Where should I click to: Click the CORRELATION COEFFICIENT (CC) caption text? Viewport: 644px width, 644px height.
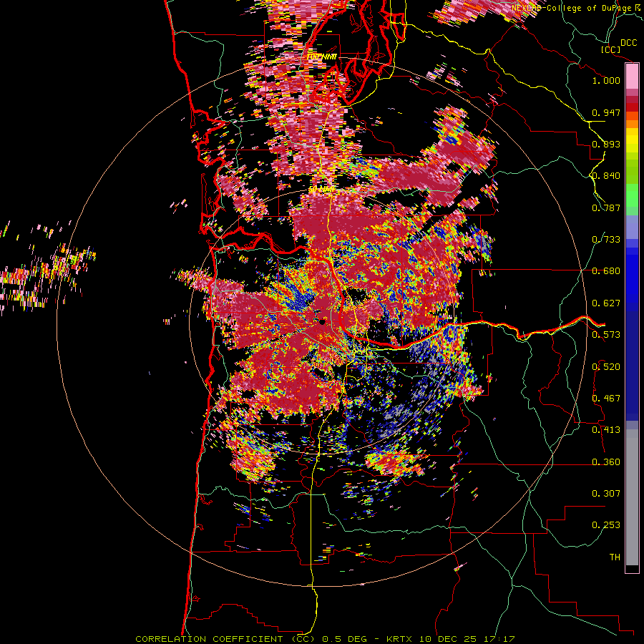[225, 639]
